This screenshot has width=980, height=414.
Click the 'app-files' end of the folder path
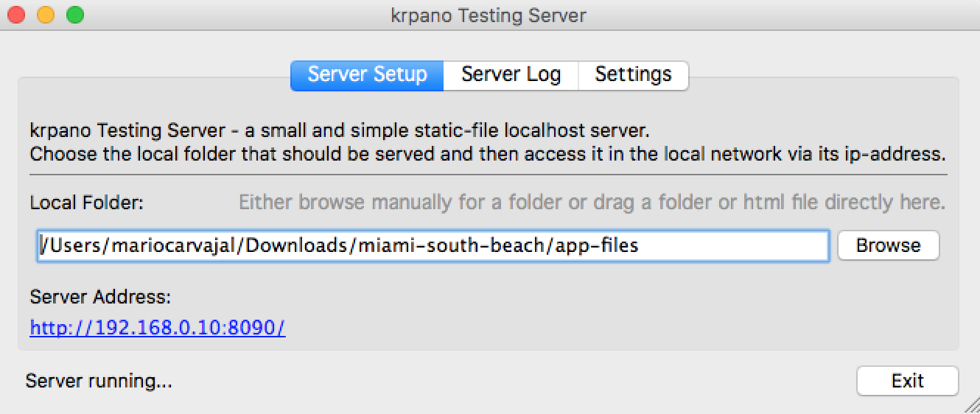click(596, 245)
